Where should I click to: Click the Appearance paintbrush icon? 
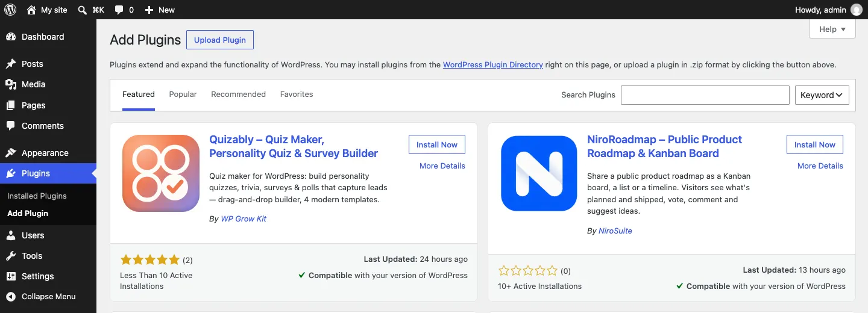(x=11, y=153)
